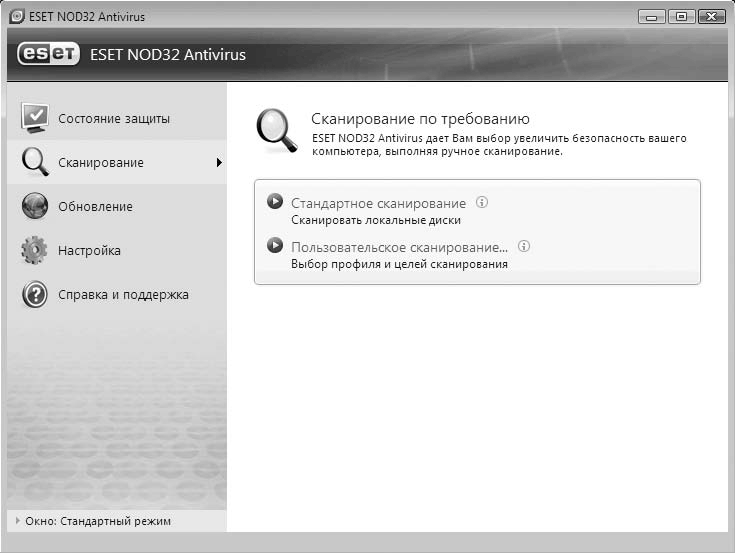Click the Справка и поддержка question mark icon
Viewport: 735px width, 553px height.
point(35,295)
